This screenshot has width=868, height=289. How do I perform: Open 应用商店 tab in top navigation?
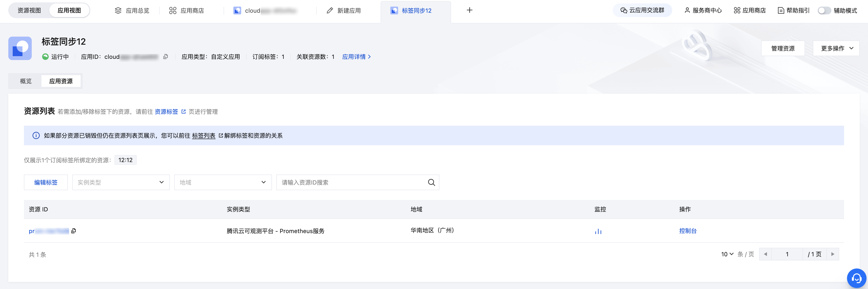(186, 10)
